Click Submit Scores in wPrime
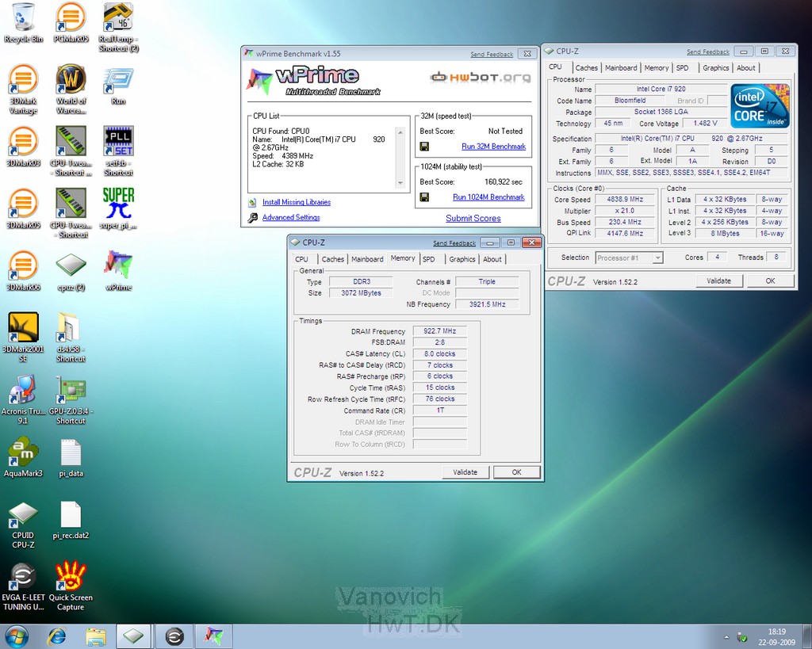812x649 pixels. [473, 219]
